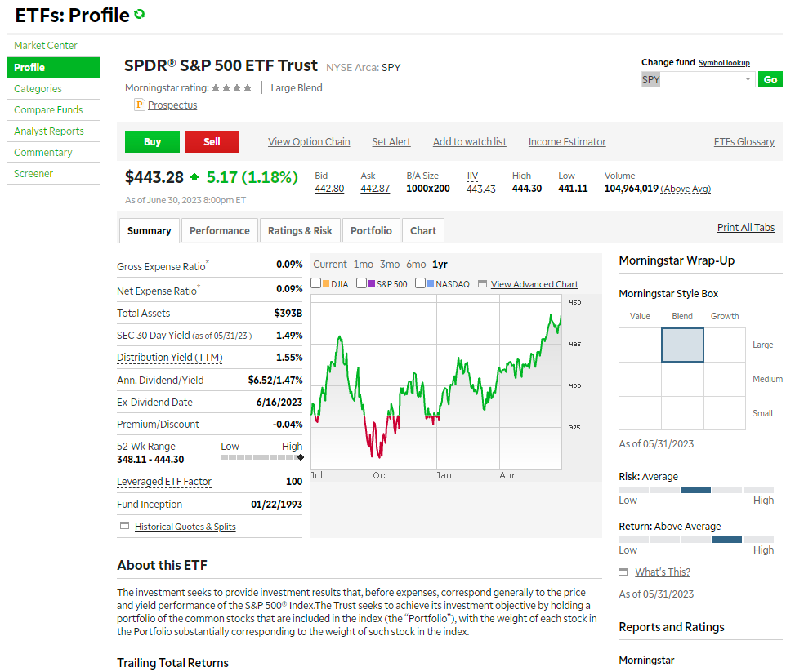Click the Print All Tabs link
Viewport: 795px width, 672px height.
746,228
